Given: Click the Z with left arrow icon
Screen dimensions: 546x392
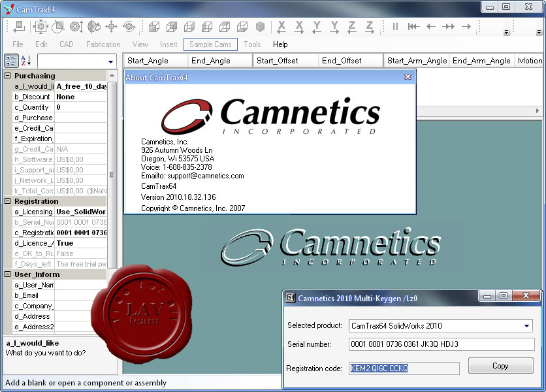Looking at the screenshot, I should [x=352, y=27].
